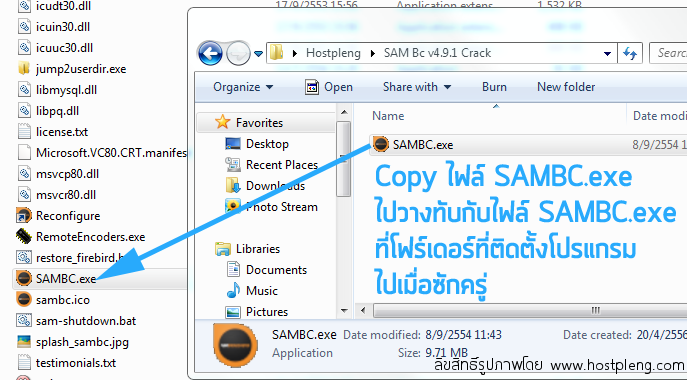Click the Desktop monitor icon
Screen dimensions: 687x380
click(x=233, y=143)
